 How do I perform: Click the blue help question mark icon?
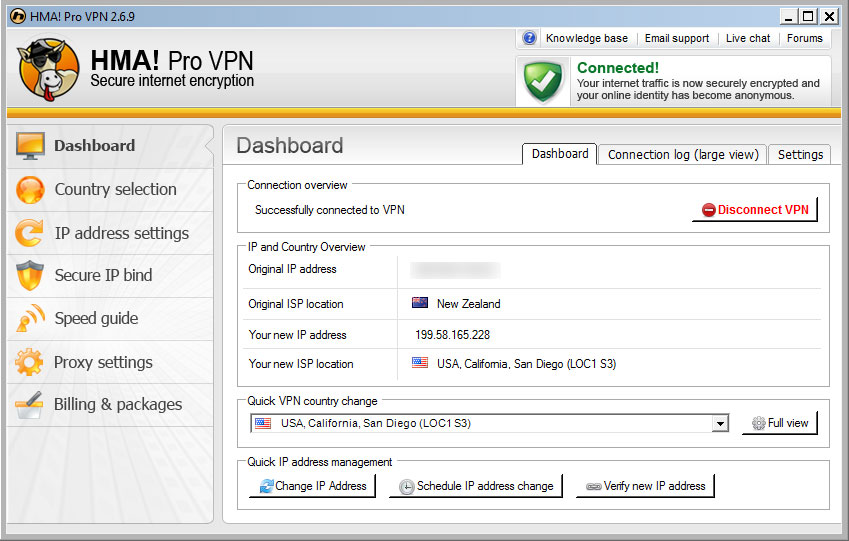529,38
